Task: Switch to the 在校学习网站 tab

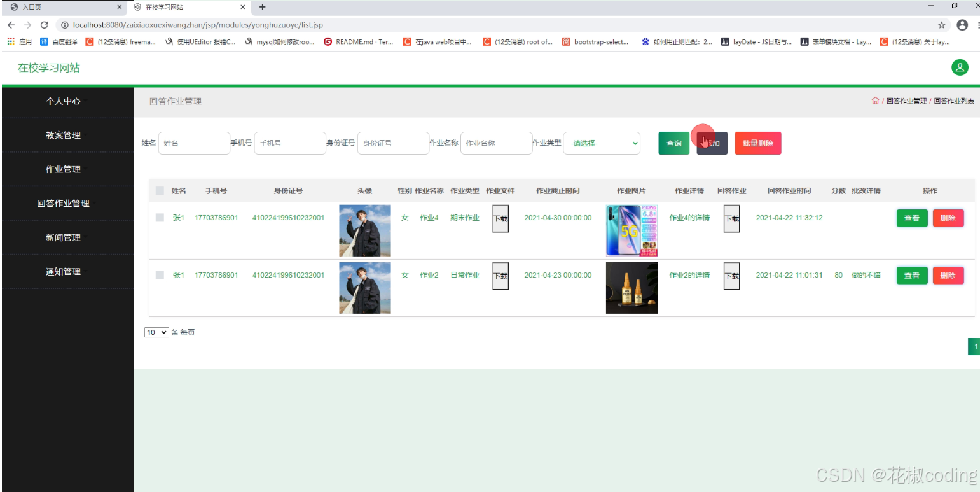Action: click(x=189, y=7)
